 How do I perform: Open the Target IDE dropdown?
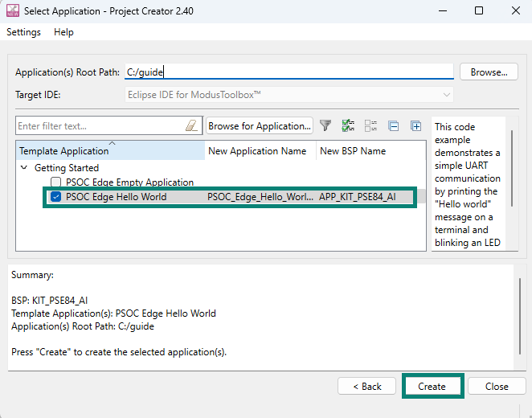click(289, 95)
